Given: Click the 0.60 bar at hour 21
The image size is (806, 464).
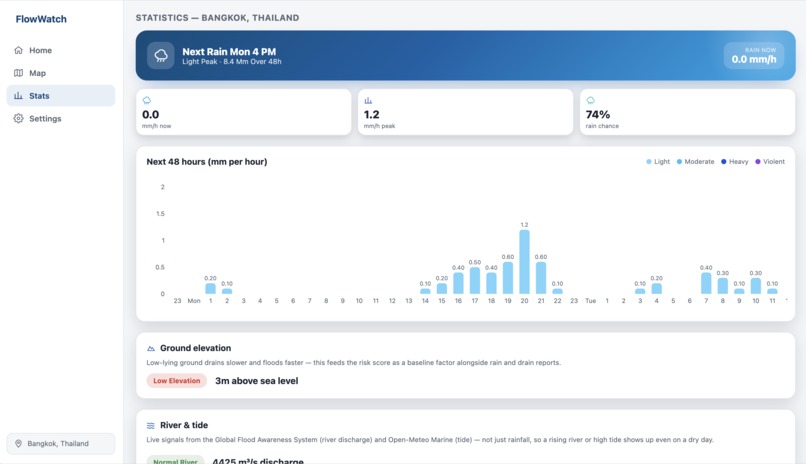Looking at the screenshot, I should [541, 278].
